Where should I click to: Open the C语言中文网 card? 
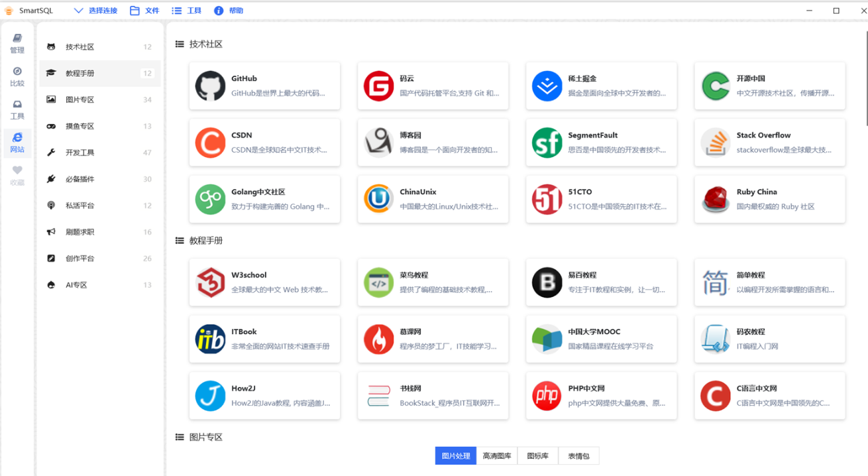770,396
